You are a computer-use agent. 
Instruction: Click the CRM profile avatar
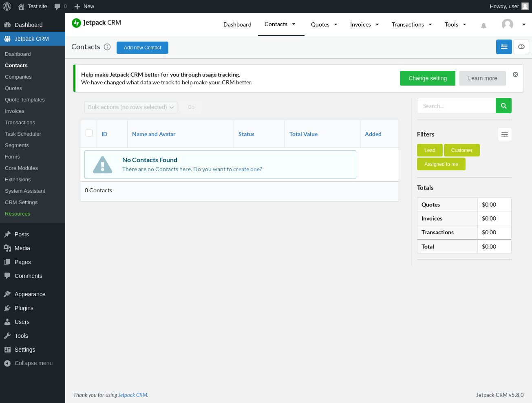click(508, 24)
